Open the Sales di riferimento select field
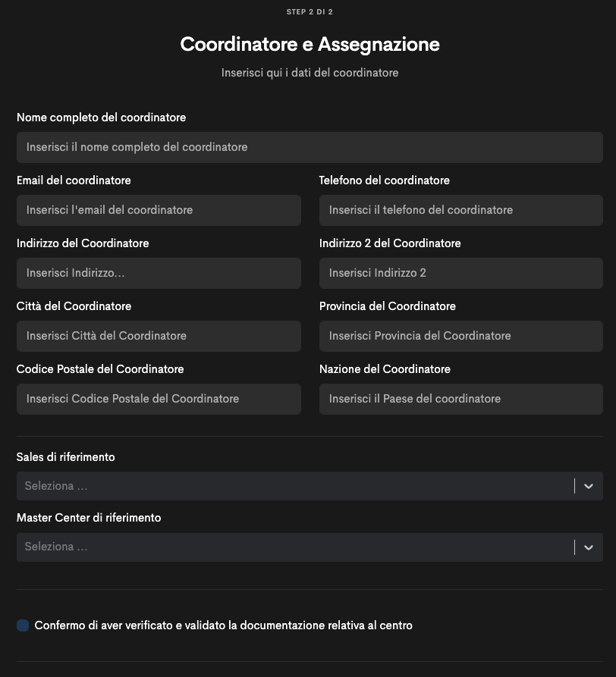 294,486
